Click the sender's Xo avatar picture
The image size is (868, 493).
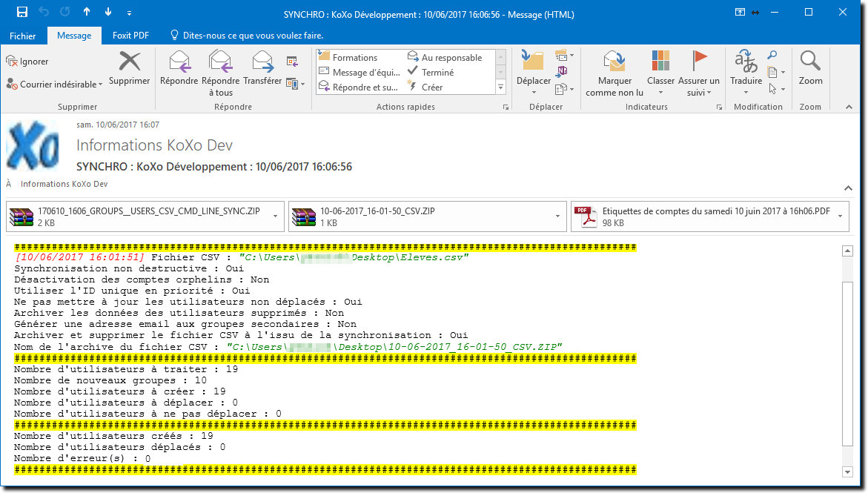pos(33,145)
